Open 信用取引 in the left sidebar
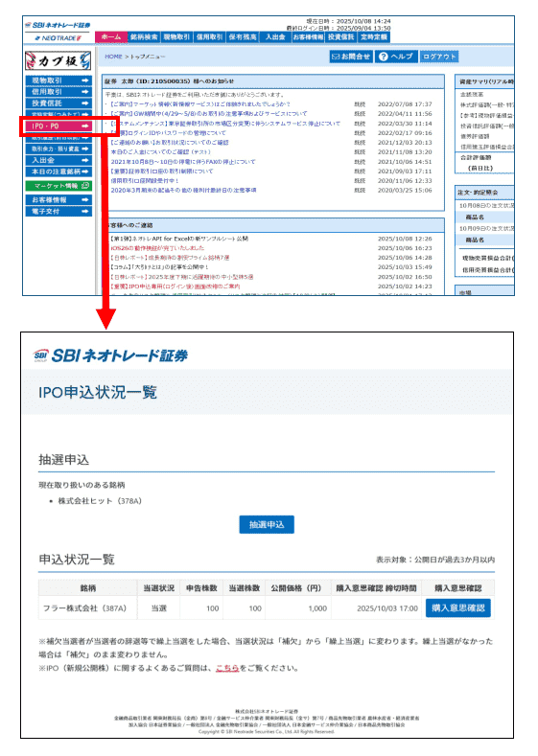 [x=58, y=92]
